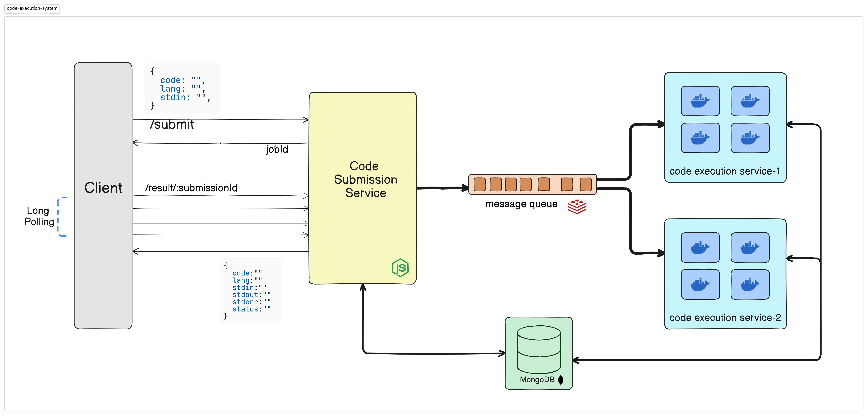
Task: Click the JSON response snippet showing stdout and stderr
Action: (251, 291)
